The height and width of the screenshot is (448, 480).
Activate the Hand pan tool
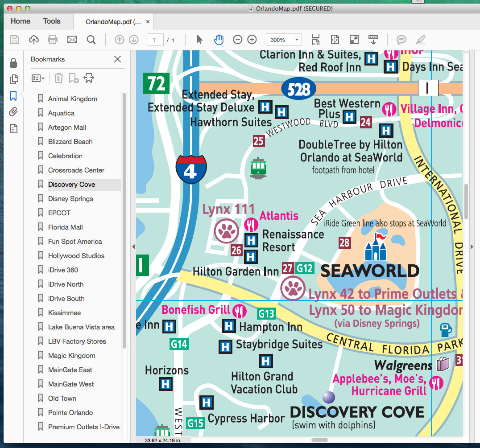point(219,40)
